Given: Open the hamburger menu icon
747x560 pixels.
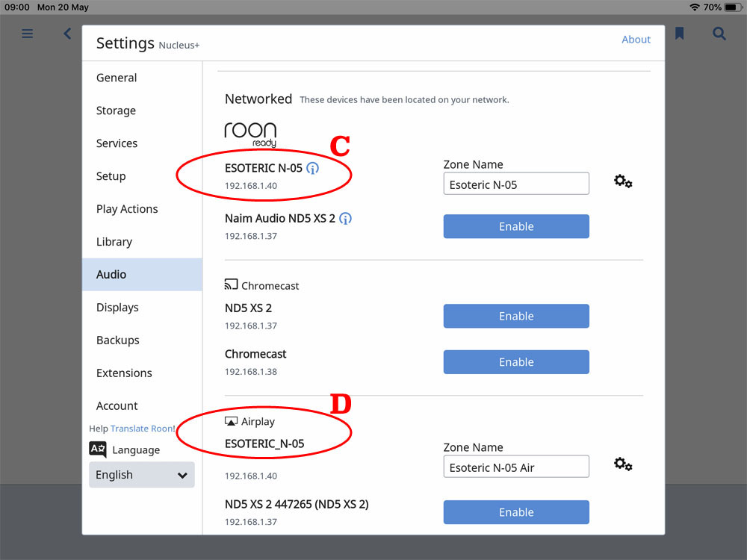Looking at the screenshot, I should click(x=28, y=34).
